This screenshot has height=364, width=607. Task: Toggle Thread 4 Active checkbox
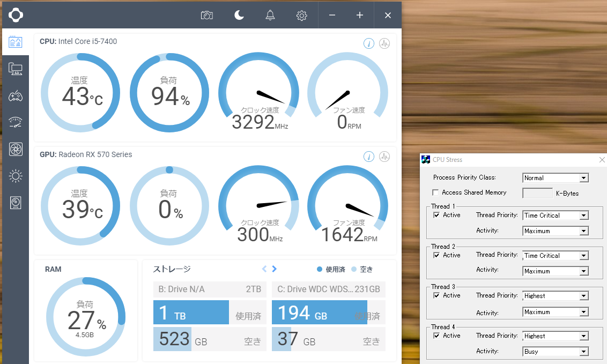436,336
